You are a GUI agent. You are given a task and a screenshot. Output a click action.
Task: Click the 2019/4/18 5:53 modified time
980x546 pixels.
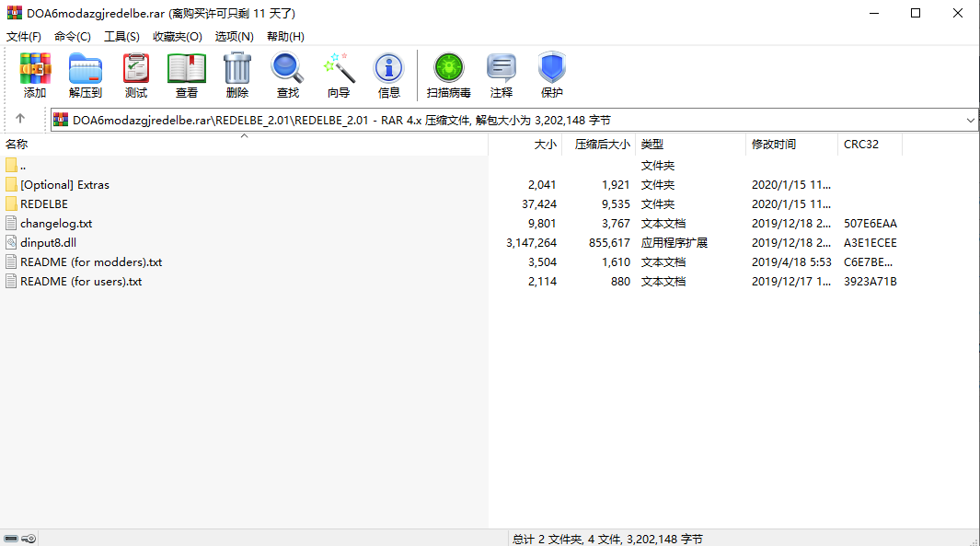(791, 262)
